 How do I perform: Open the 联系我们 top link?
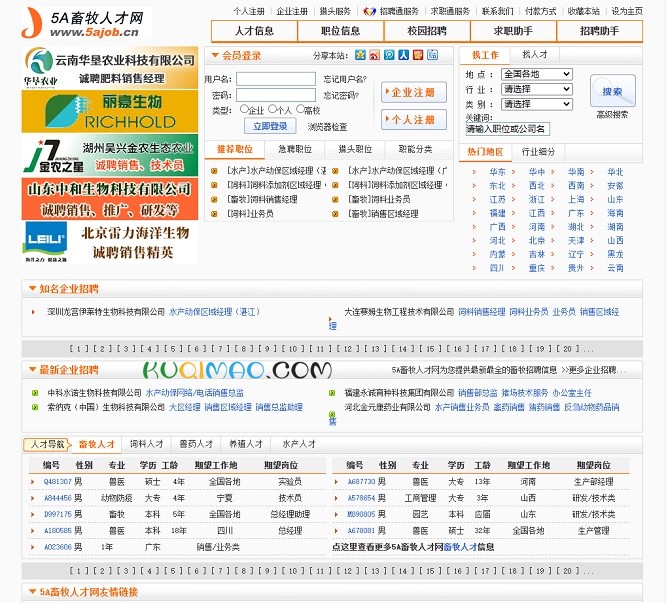click(x=497, y=11)
